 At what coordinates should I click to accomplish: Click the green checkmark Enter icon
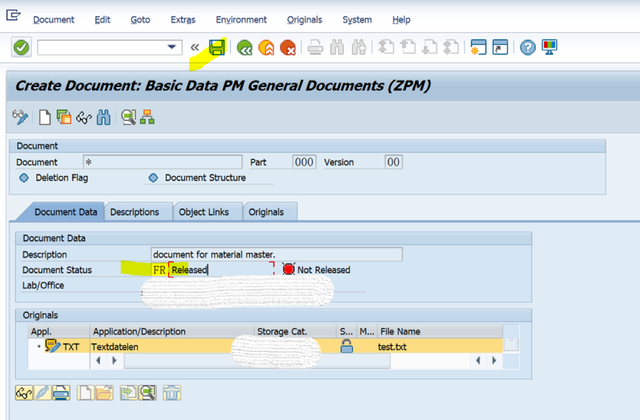point(21,47)
